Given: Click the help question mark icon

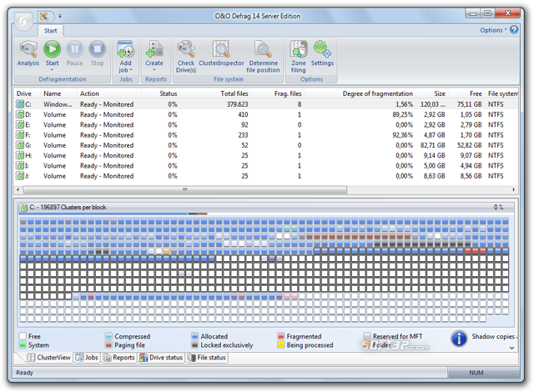Looking at the screenshot, I should [x=514, y=30].
